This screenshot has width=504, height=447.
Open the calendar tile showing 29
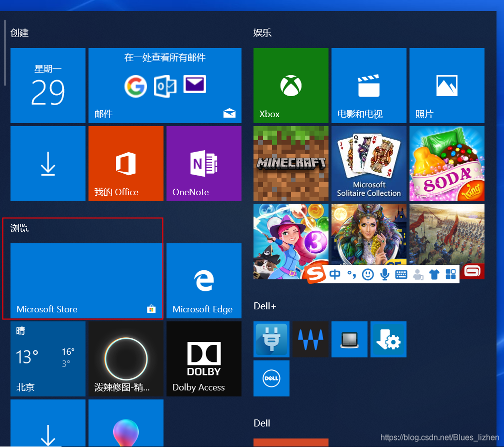[x=48, y=85]
